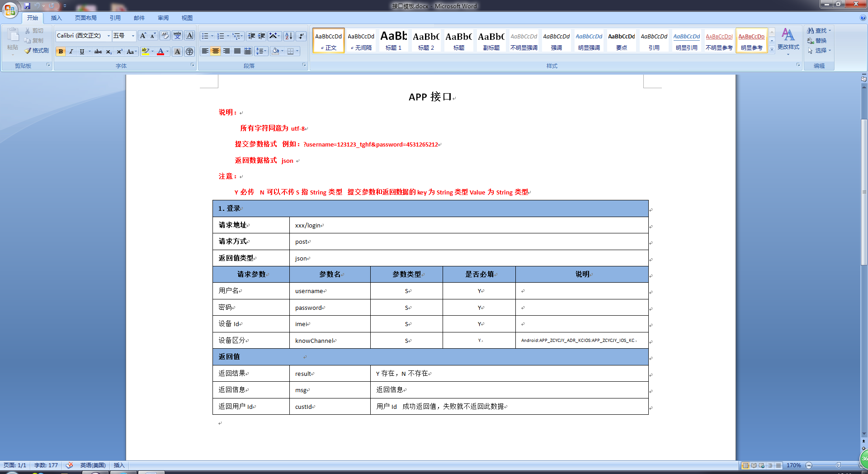Expand the numbering list dropdown arrow

click(228, 36)
